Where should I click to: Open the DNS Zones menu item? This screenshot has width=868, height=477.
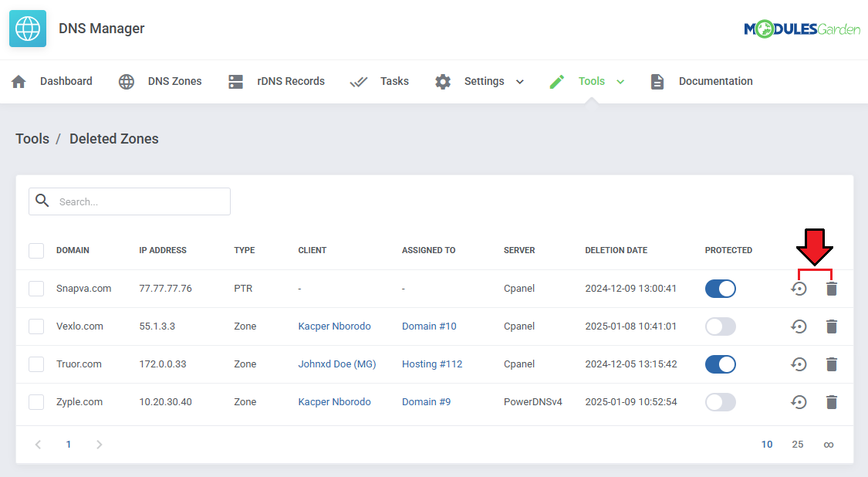pos(174,82)
